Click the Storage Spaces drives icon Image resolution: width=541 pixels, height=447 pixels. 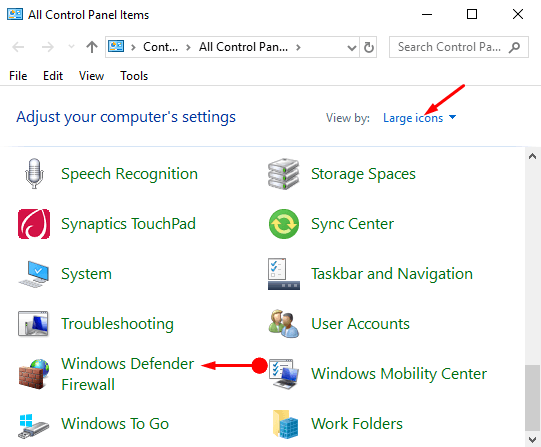(x=284, y=174)
